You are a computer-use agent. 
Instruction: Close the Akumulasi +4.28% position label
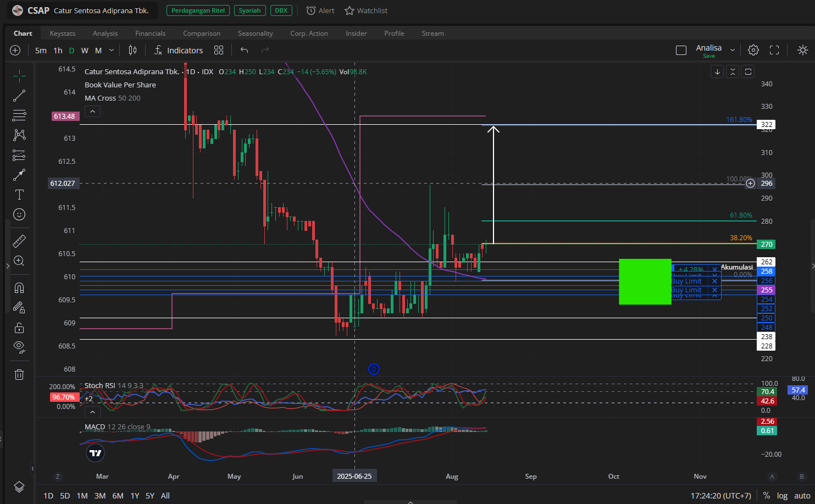[x=714, y=269]
